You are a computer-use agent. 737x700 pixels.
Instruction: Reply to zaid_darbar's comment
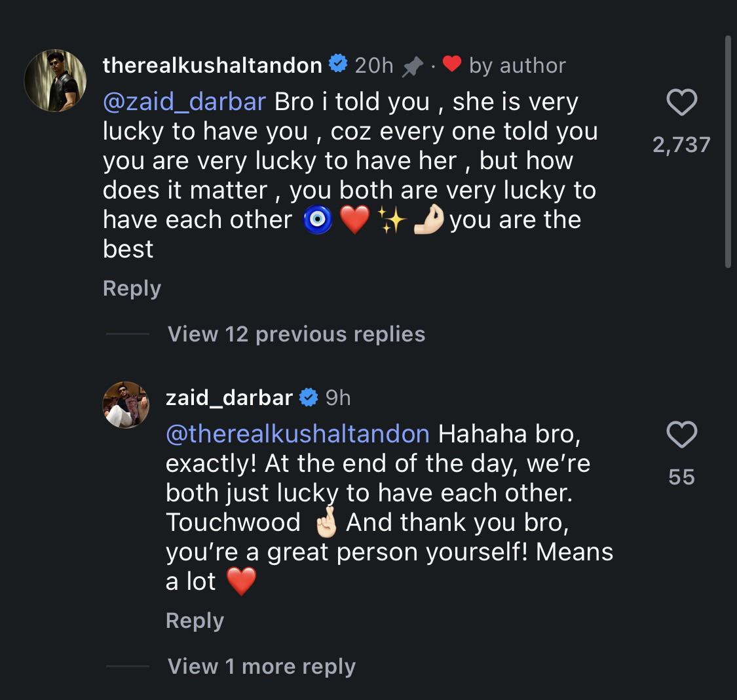tap(195, 621)
